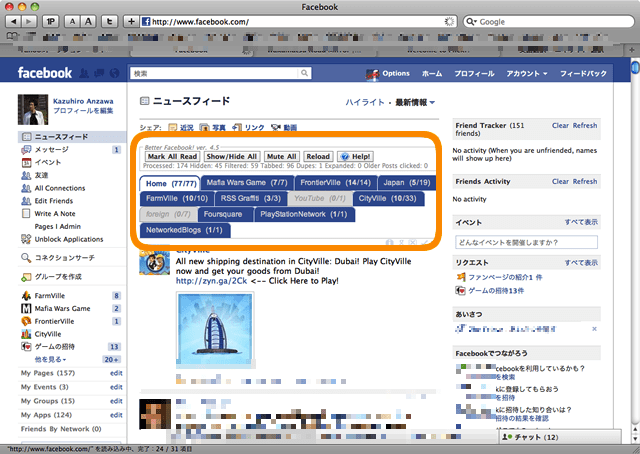Open the bookmarks book icon
This screenshot has height=454, width=640.
coord(13,36)
